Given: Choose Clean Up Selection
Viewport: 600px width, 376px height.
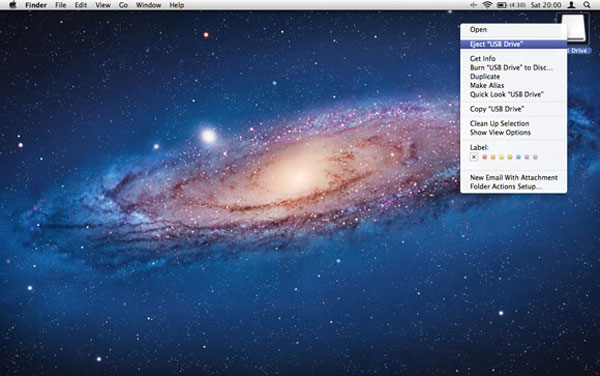Looking at the screenshot, I should tap(514, 124).
